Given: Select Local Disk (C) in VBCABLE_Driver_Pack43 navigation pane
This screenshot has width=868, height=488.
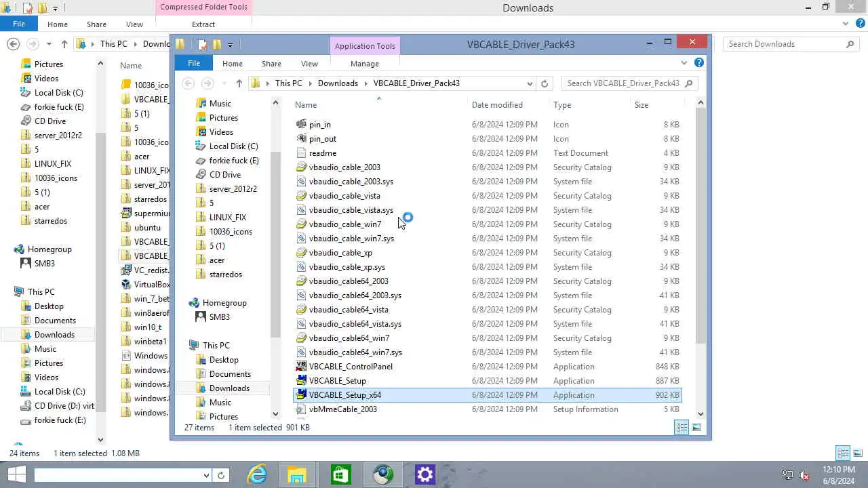Looking at the screenshot, I should coord(233,146).
